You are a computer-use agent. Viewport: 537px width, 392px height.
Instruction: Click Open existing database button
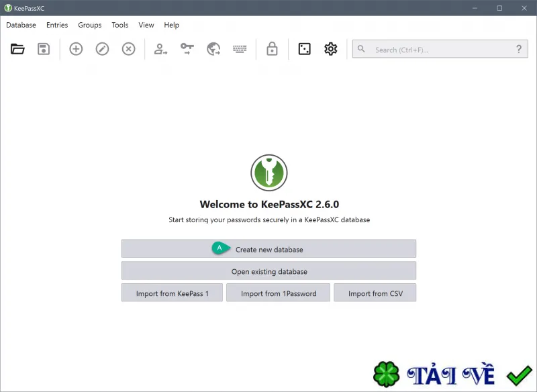coord(269,271)
